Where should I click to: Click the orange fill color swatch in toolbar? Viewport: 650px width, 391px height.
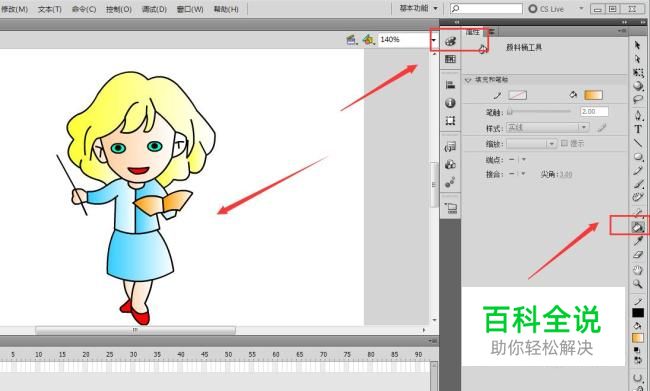(x=638, y=338)
